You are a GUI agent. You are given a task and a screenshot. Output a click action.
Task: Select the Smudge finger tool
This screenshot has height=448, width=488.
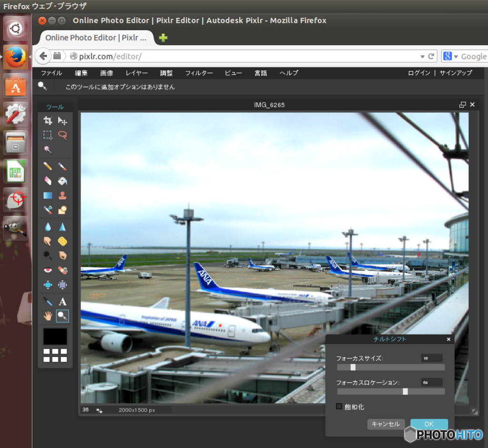point(48,241)
